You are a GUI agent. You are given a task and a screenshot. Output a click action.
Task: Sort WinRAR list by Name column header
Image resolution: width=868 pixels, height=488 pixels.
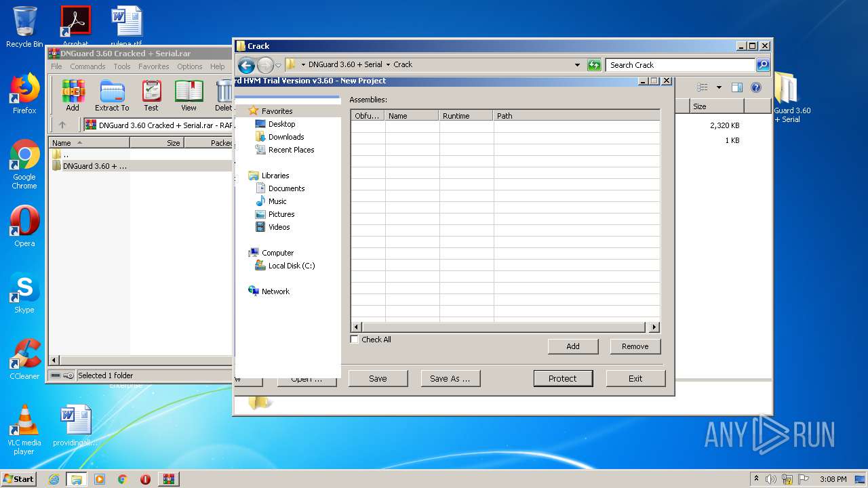(x=90, y=143)
